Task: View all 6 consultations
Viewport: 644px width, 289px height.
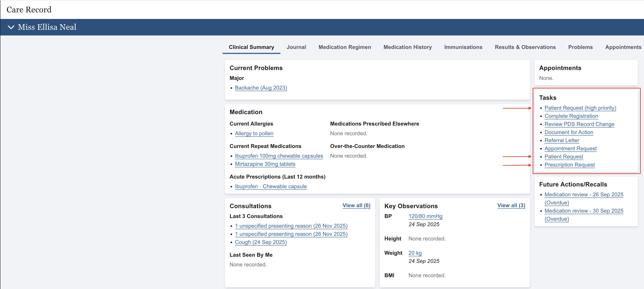Action: click(x=356, y=205)
